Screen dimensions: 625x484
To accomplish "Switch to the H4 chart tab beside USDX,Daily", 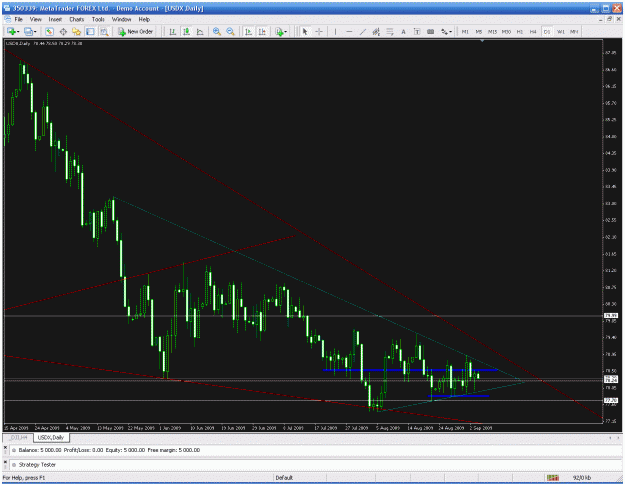I will 19,437.
